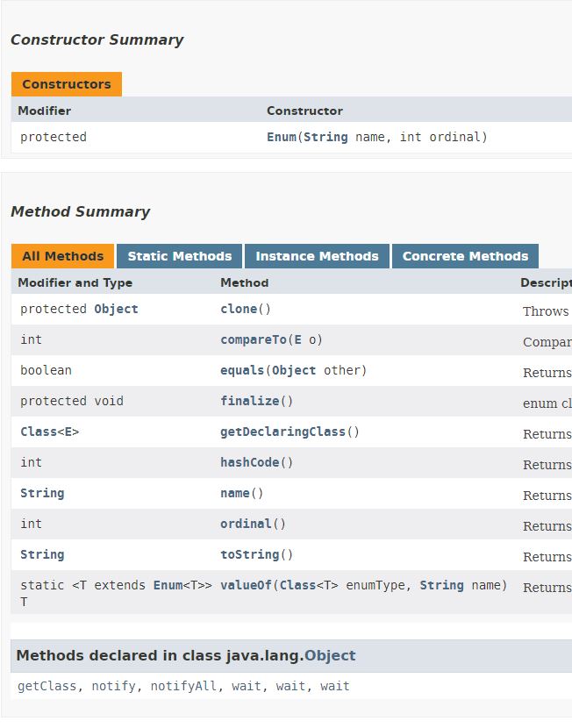Open the inherited getClass method link
This screenshot has width=572, height=728.
[46, 686]
